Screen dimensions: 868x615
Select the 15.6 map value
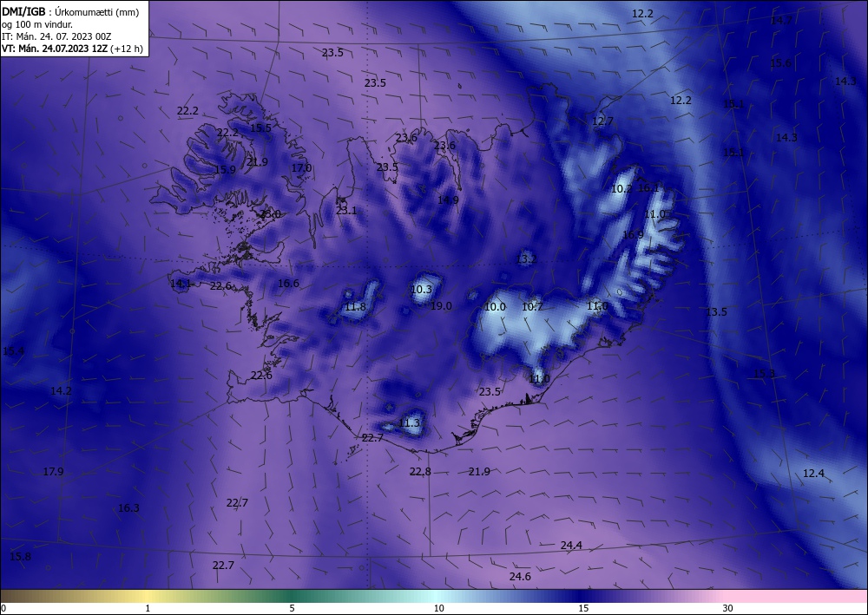[x=780, y=63]
